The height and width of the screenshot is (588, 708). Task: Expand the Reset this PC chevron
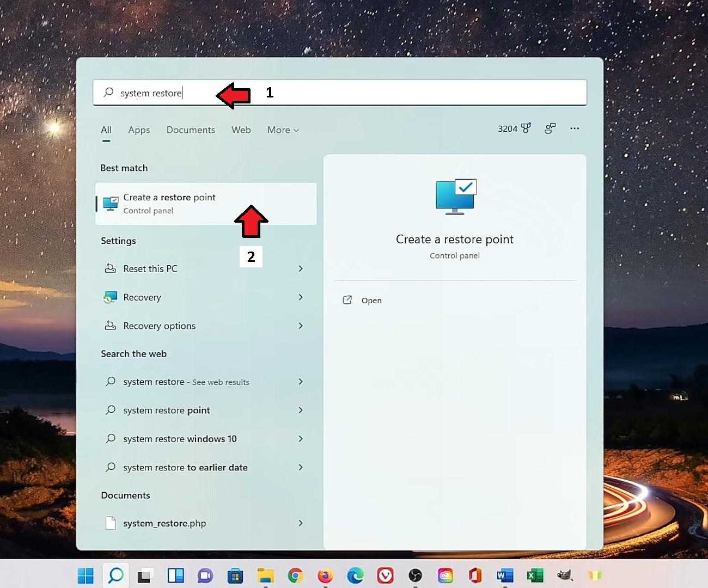pyautogui.click(x=301, y=268)
